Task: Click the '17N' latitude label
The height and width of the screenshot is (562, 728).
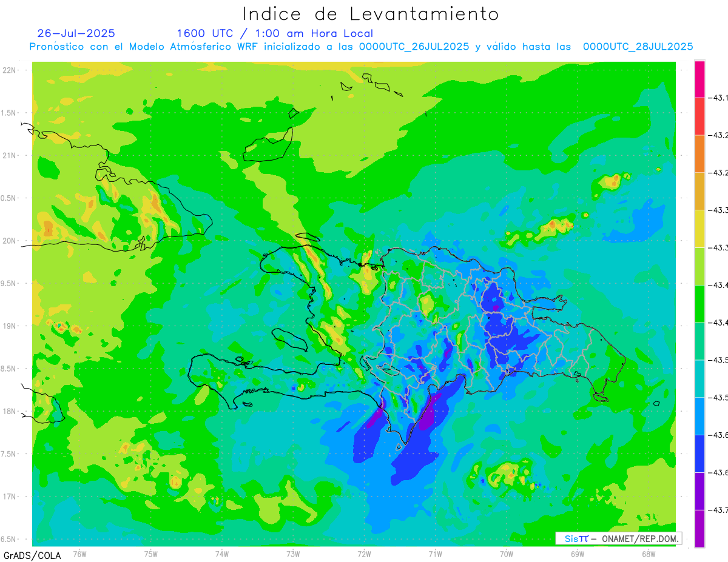Action: pos(10,497)
